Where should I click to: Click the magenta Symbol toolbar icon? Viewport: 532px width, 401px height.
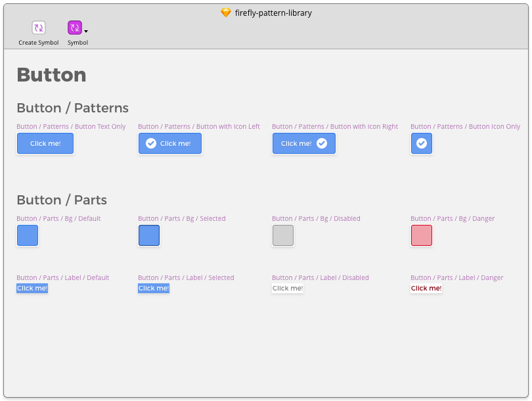coord(75,28)
